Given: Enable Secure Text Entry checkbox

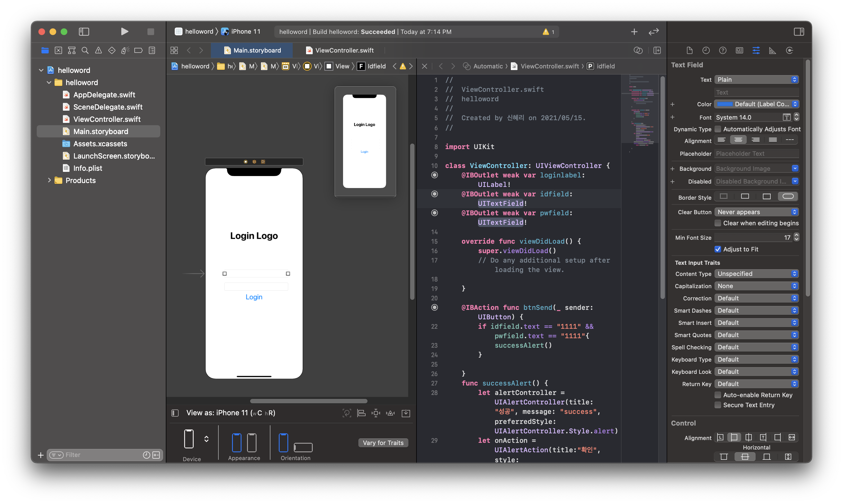Looking at the screenshot, I should coord(718,405).
